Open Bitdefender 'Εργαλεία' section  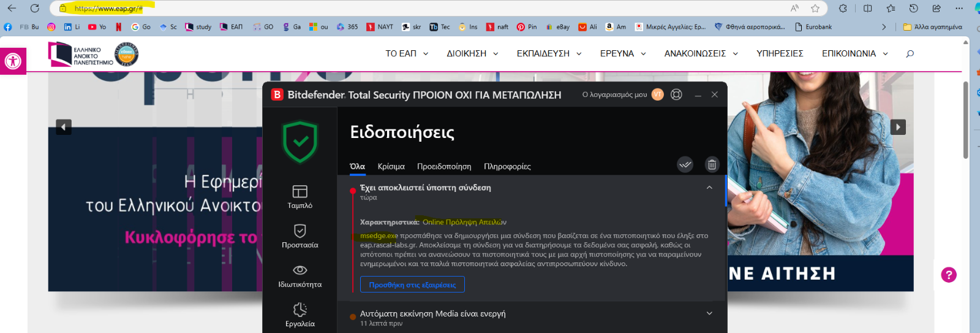300,315
